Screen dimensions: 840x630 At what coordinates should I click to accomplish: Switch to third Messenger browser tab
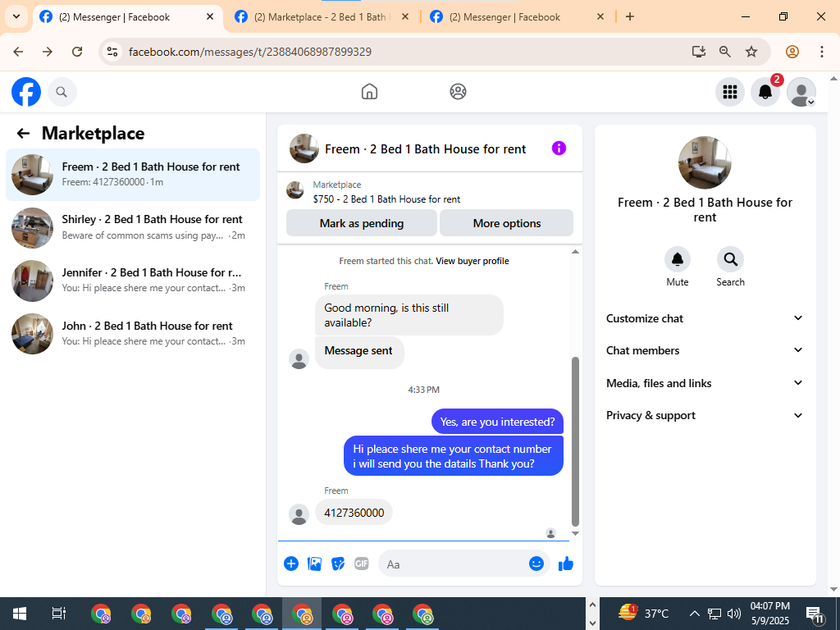click(x=517, y=17)
